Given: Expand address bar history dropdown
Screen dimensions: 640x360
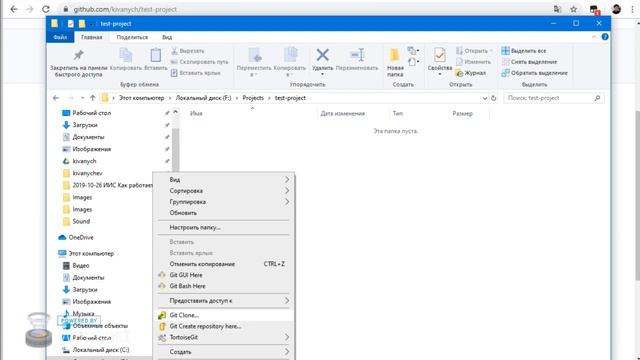Looking at the screenshot, I should click(484, 98).
